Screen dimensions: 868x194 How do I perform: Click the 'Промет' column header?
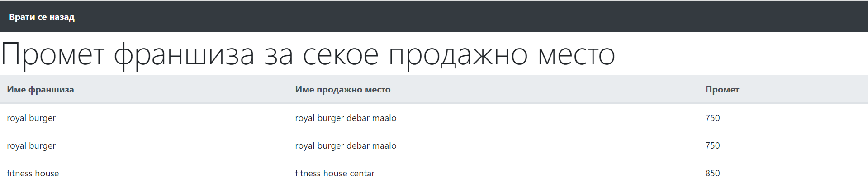[x=722, y=90]
